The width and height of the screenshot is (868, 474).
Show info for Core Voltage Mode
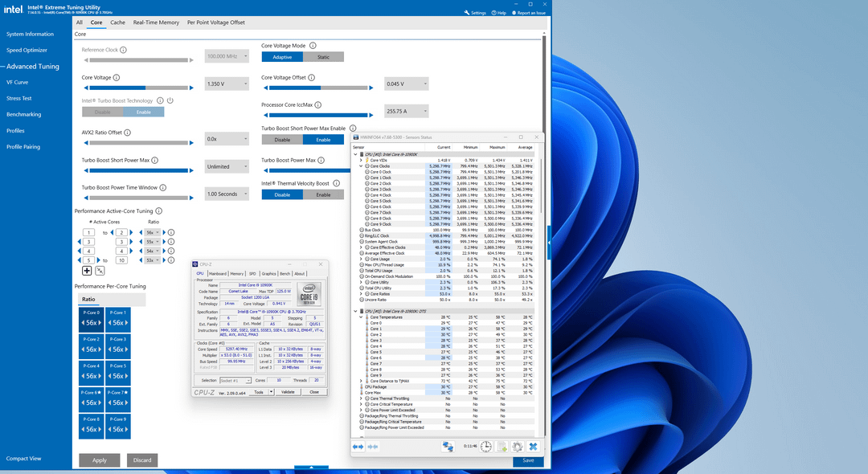point(313,45)
